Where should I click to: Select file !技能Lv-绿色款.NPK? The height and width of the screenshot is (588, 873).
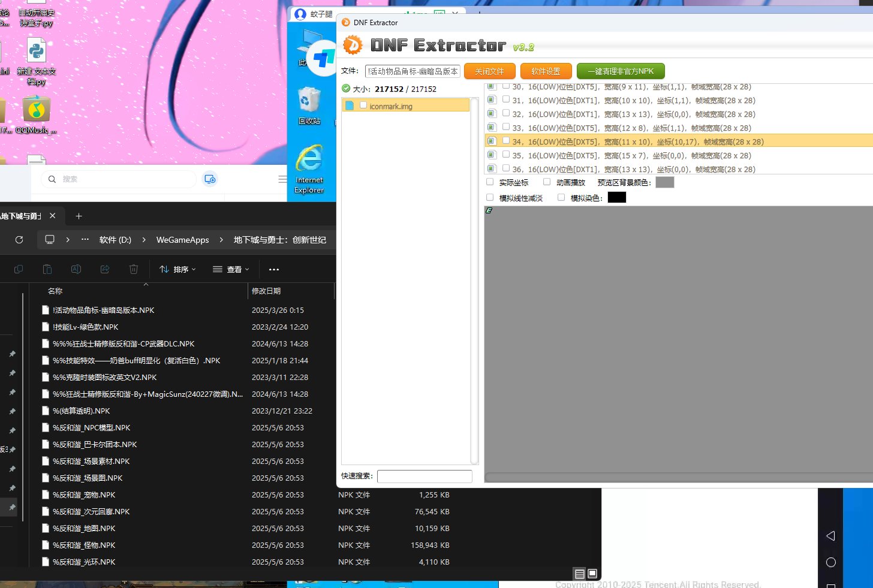click(86, 327)
